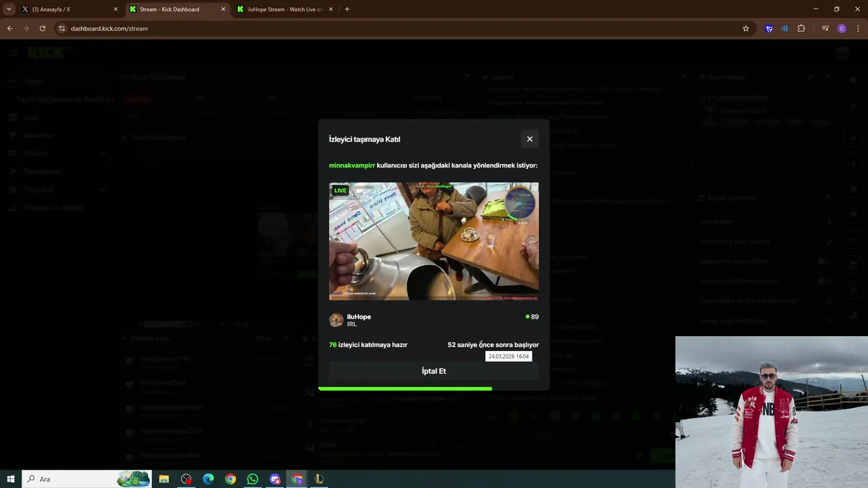Open the media control toolbar icon

point(825,28)
